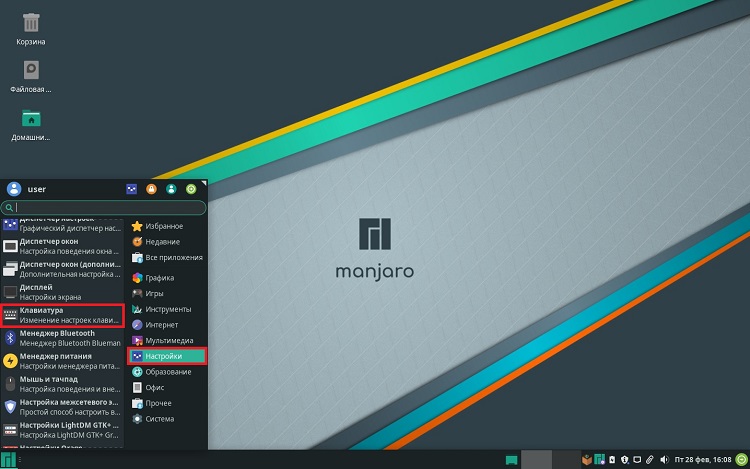Open Менеджер питания power manager
The width and height of the screenshot is (750, 469).
point(62,361)
